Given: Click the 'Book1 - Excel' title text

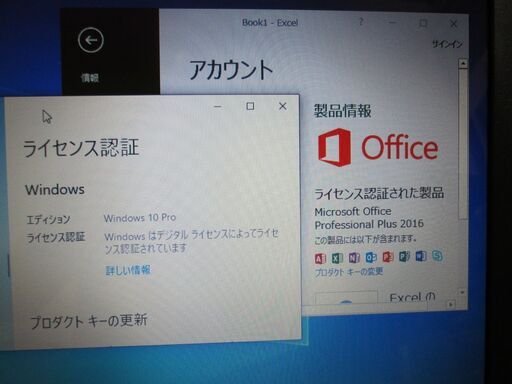Looking at the screenshot, I should point(270,23).
